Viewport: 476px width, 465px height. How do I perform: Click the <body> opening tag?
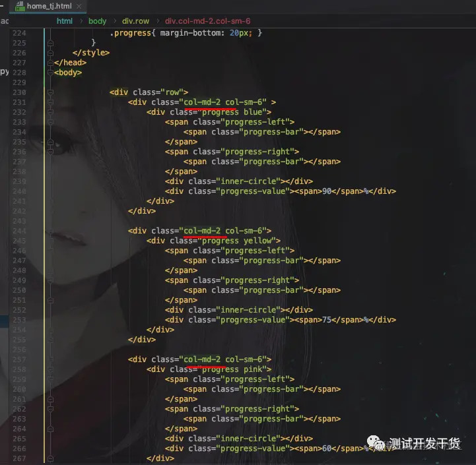(x=68, y=73)
